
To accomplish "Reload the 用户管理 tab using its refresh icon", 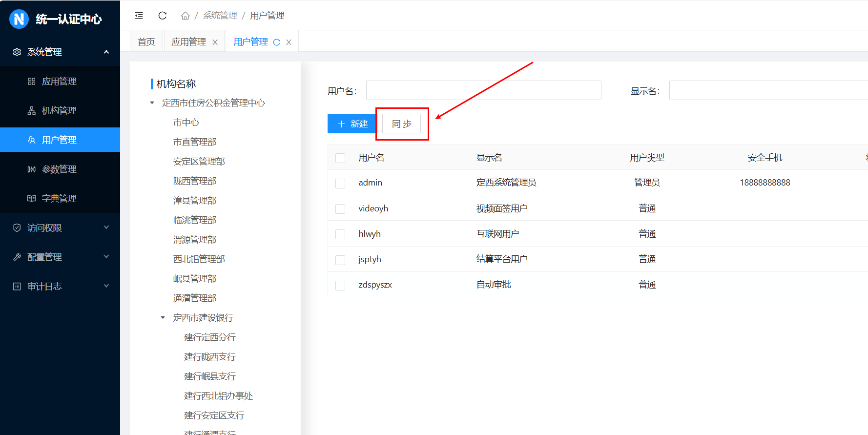I will [x=277, y=42].
